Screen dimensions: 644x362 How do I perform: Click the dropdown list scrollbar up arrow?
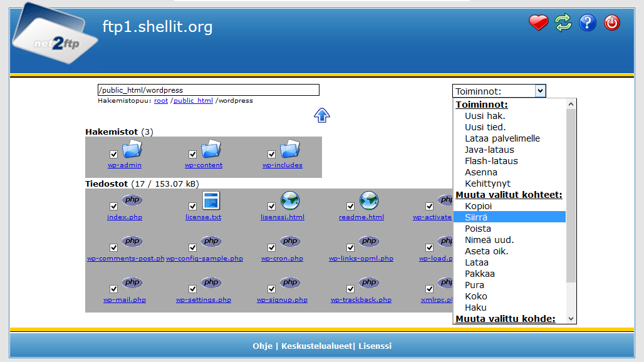(571, 104)
